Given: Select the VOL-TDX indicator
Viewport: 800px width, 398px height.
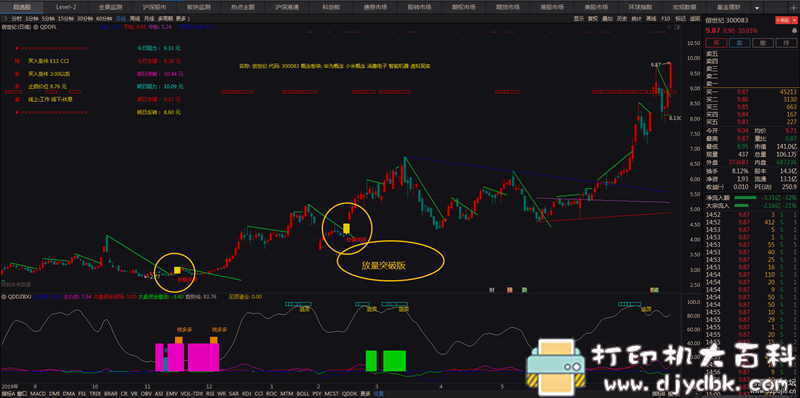Looking at the screenshot, I should click(x=192, y=394).
